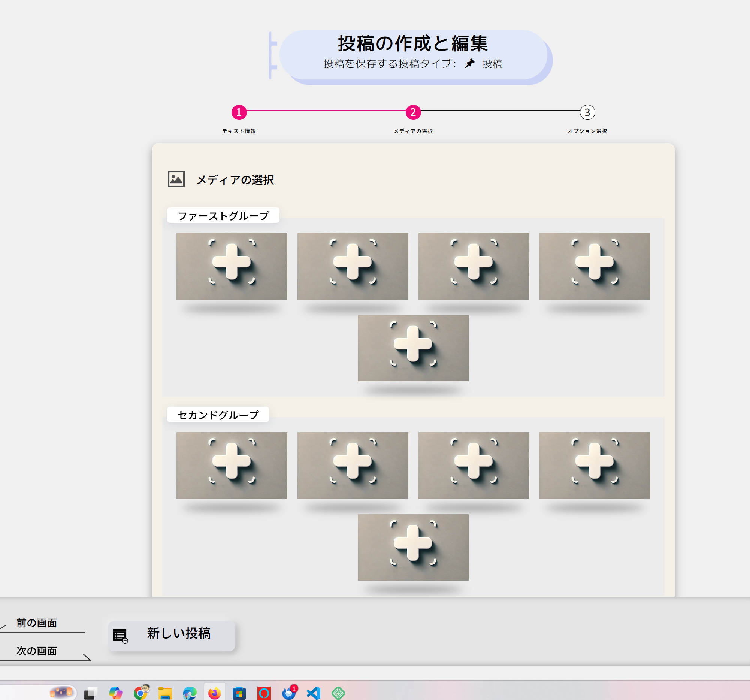Open Thunderbird with notification badge
The width and height of the screenshot is (750, 700).
pos(289,693)
